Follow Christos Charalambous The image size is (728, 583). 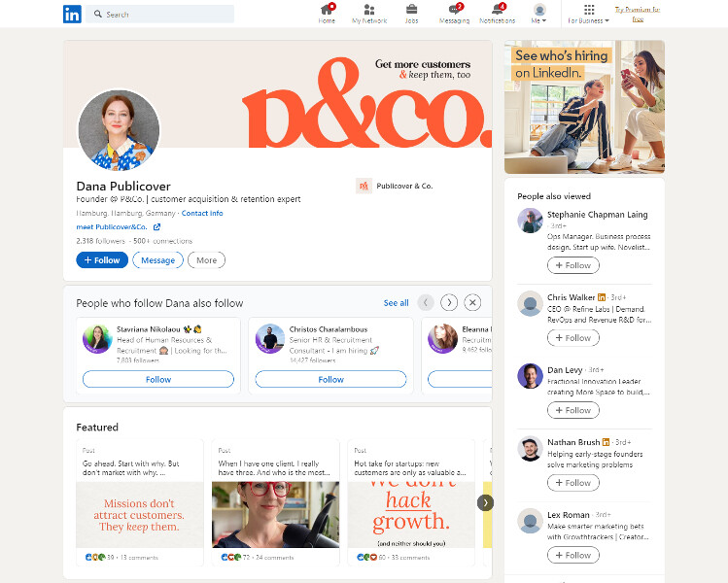click(x=330, y=379)
